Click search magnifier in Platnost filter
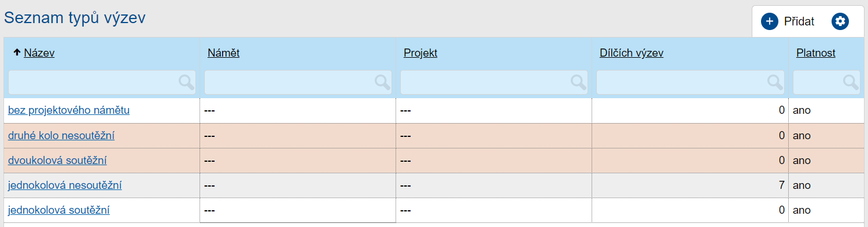The width and height of the screenshot is (868, 227). click(x=851, y=82)
